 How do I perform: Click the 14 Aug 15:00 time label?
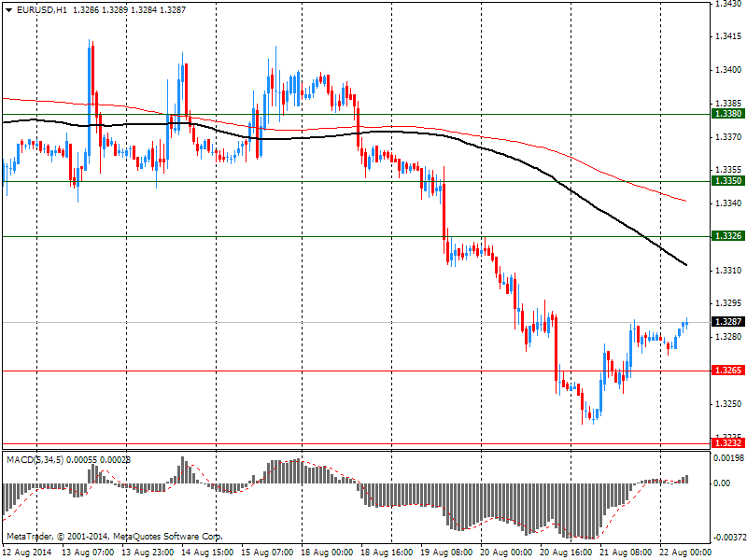click(207, 553)
